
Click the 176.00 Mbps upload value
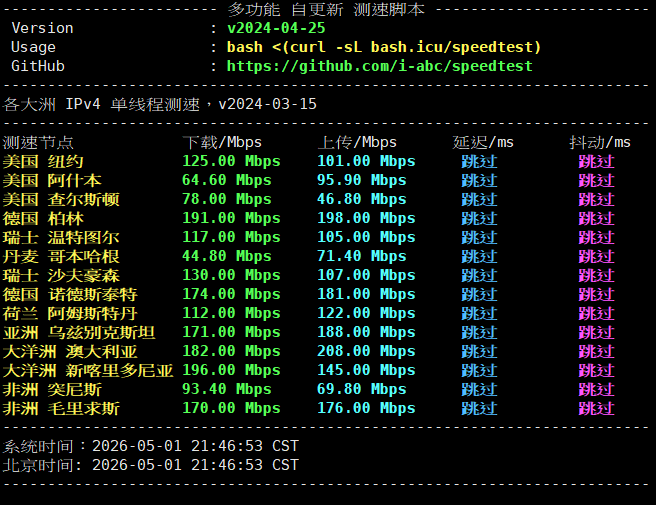(366, 408)
